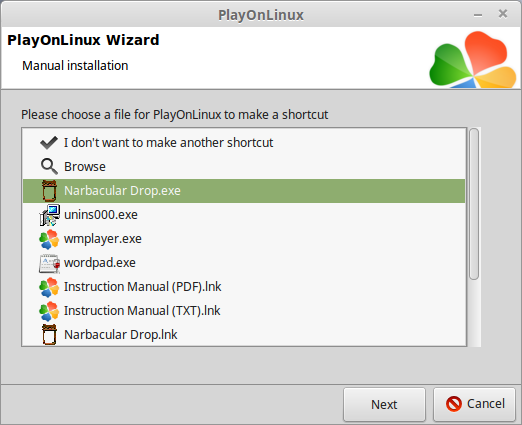Click the clover icon beside wmplayer.exe
Viewport: 522px width, 425px height.
click(x=49, y=239)
